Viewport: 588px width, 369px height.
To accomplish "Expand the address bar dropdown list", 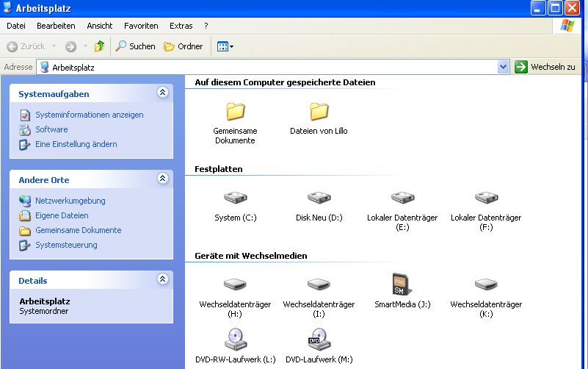I will [x=503, y=67].
